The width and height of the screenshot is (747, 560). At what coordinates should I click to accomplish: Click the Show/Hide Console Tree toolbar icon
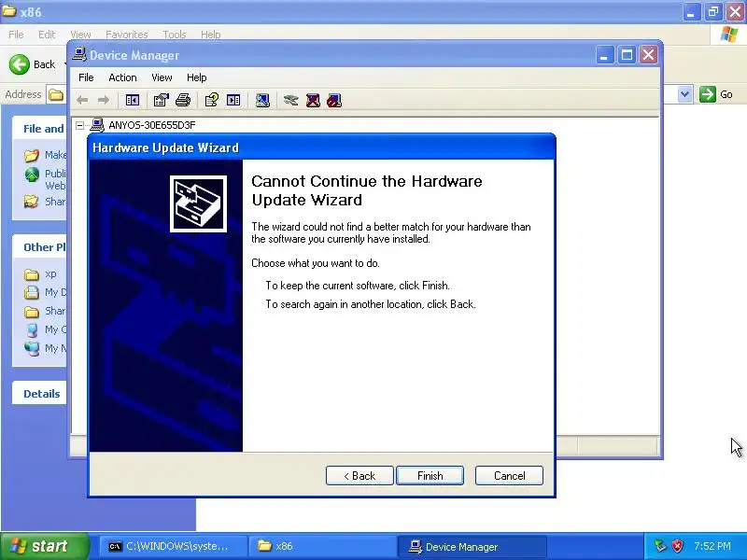pyautogui.click(x=133, y=100)
